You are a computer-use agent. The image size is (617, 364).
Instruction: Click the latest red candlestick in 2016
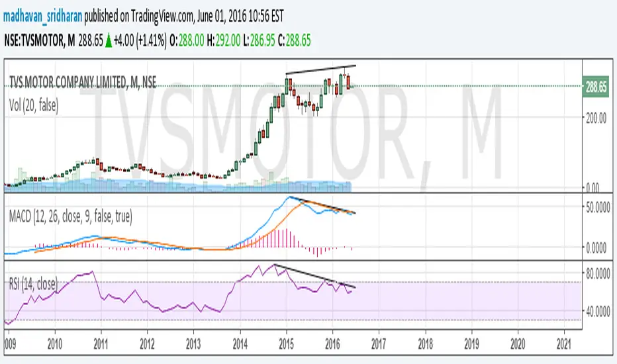click(x=348, y=83)
